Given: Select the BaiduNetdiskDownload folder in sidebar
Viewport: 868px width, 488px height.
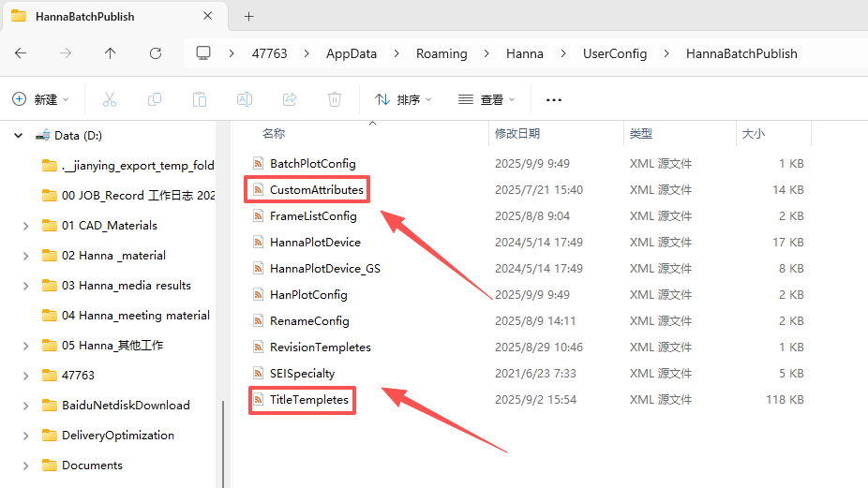Looking at the screenshot, I should 125,406.
